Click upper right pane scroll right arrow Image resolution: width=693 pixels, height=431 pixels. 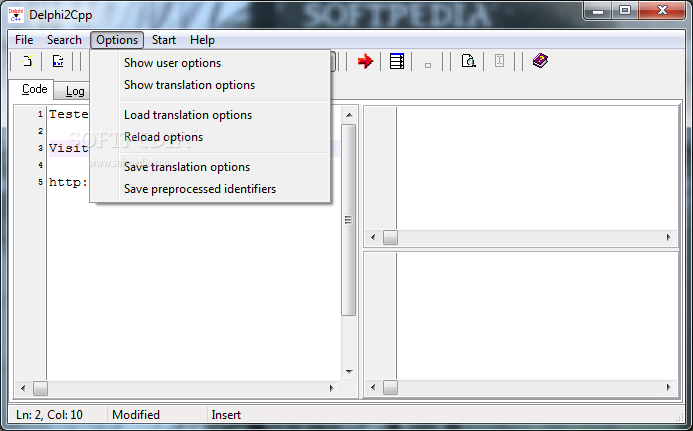click(x=669, y=237)
